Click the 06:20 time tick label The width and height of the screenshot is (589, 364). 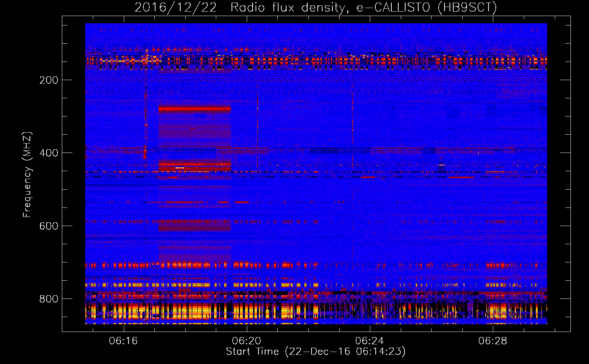247,341
